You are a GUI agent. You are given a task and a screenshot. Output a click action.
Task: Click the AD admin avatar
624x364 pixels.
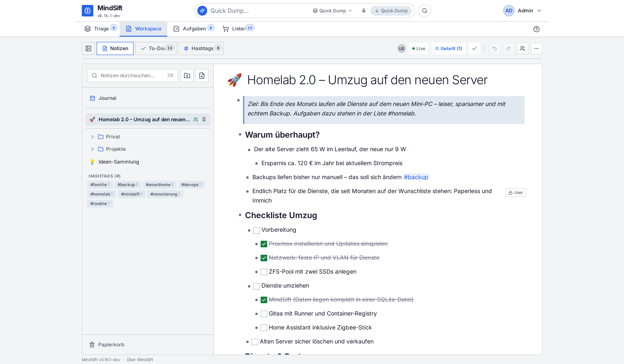coord(509,11)
